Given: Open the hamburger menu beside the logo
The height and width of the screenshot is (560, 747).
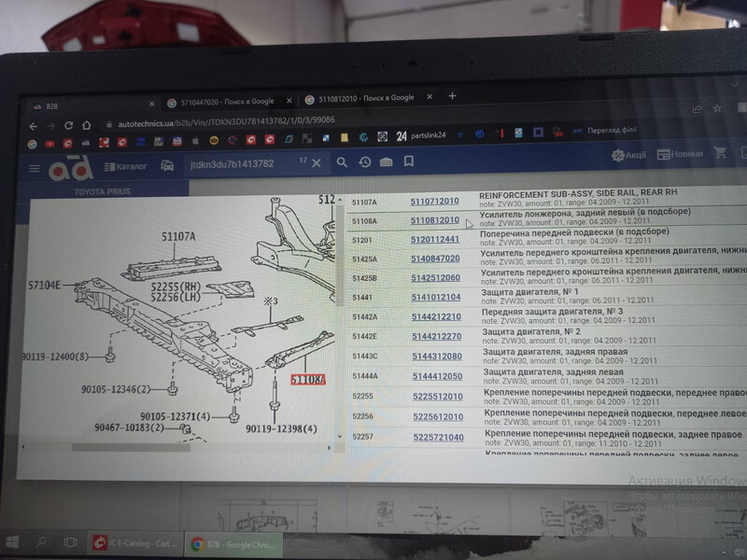Looking at the screenshot, I should 35,169.
